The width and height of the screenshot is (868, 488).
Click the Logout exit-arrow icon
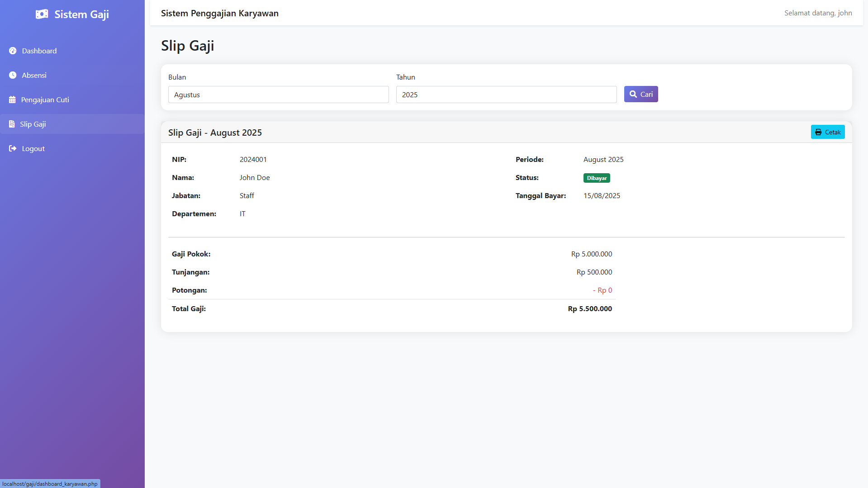coord(13,149)
